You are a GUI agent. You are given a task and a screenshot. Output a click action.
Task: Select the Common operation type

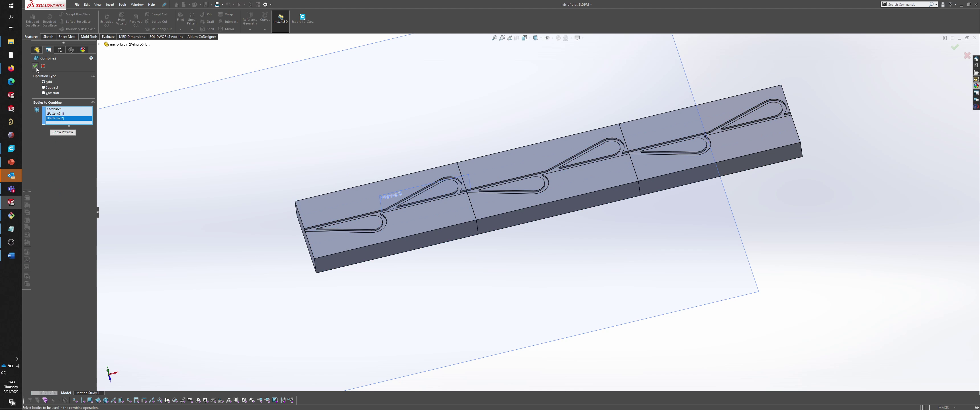[43, 93]
